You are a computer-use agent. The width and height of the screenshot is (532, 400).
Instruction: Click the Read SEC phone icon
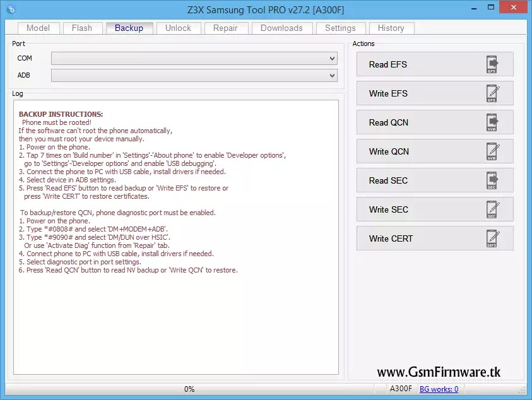click(492, 180)
